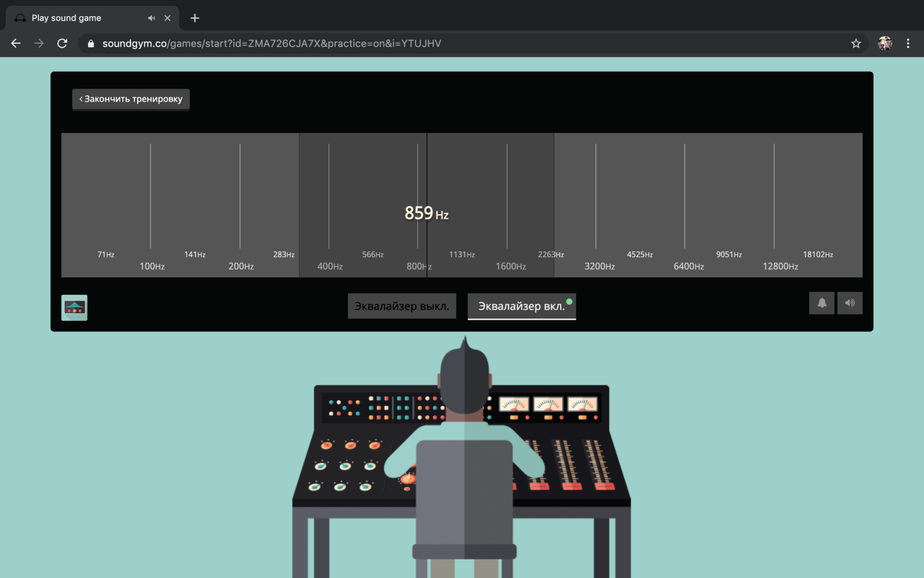Open the Chrome browser tab menu

coord(907,42)
